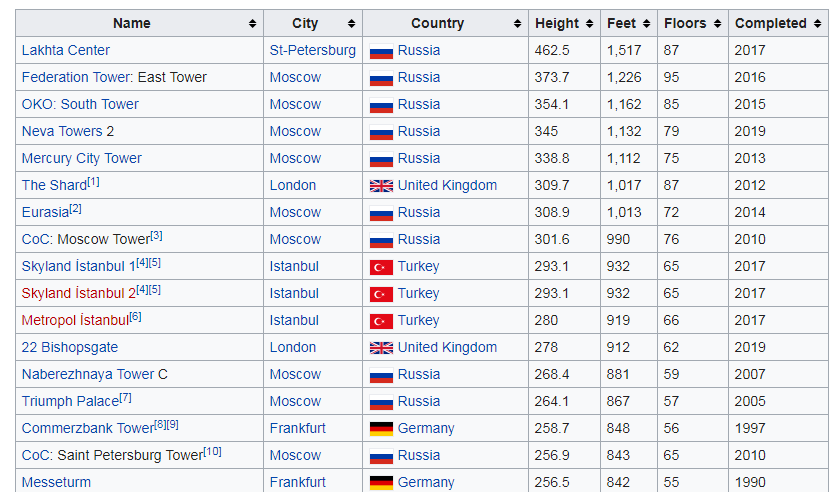Open Commerzbank Tower link
Screen dimensions: 833x492
88,428
